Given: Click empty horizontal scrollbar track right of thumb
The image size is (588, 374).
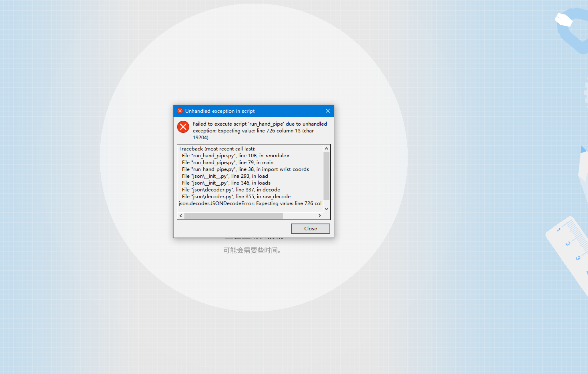Looking at the screenshot, I should tap(299, 215).
